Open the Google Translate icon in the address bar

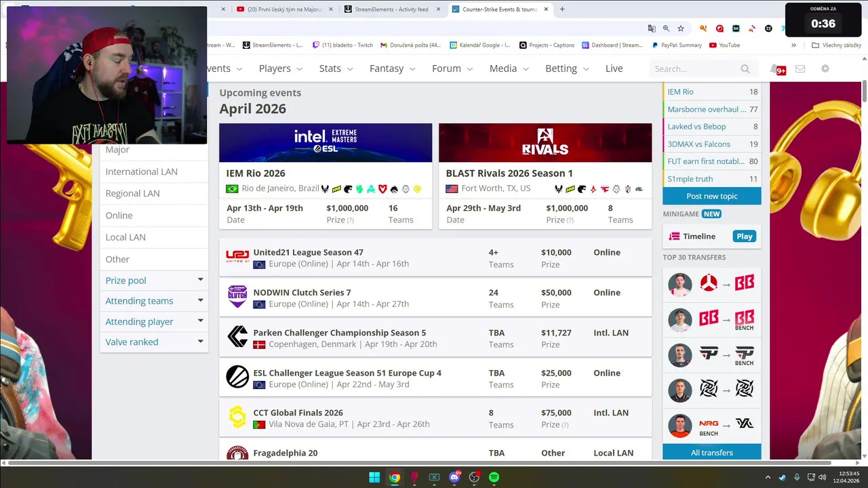tap(652, 28)
